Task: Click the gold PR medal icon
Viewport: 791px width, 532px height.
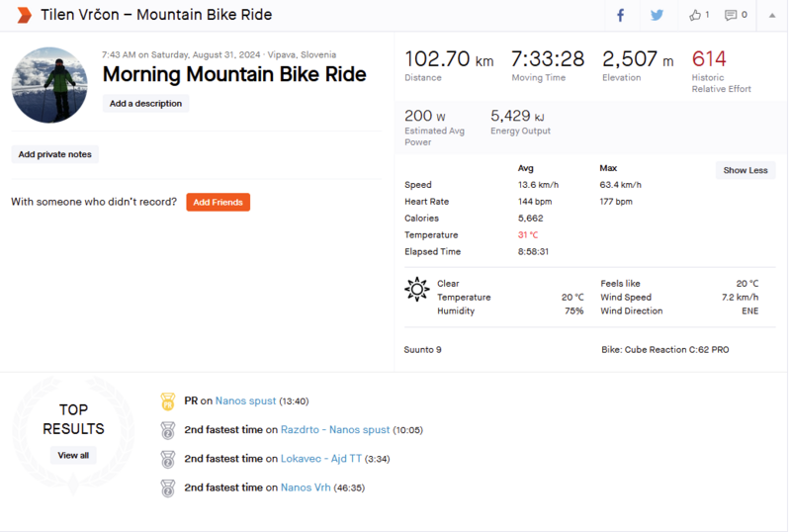Action: pos(168,401)
